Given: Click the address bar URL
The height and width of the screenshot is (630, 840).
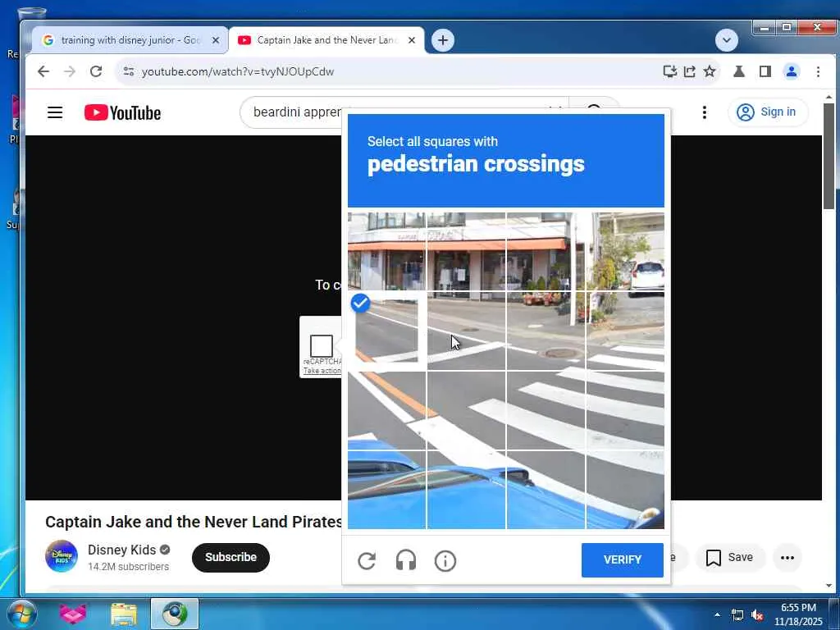Looking at the screenshot, I should [x=238, y=72].
